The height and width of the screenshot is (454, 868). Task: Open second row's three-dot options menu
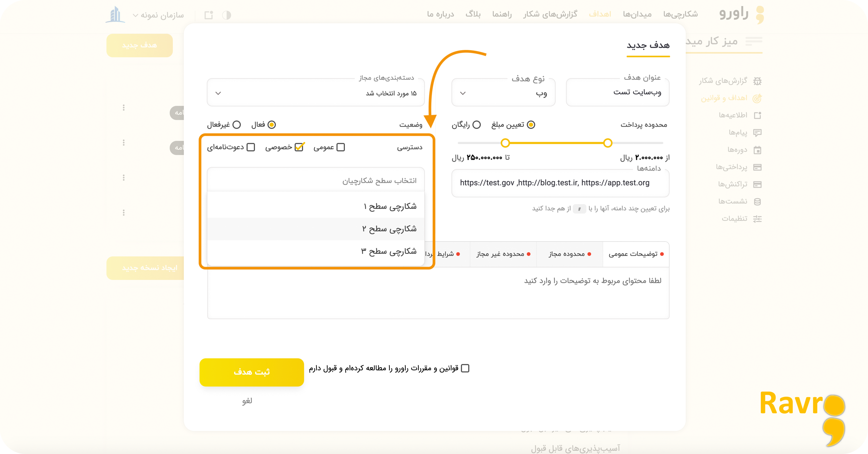point(124,143)
